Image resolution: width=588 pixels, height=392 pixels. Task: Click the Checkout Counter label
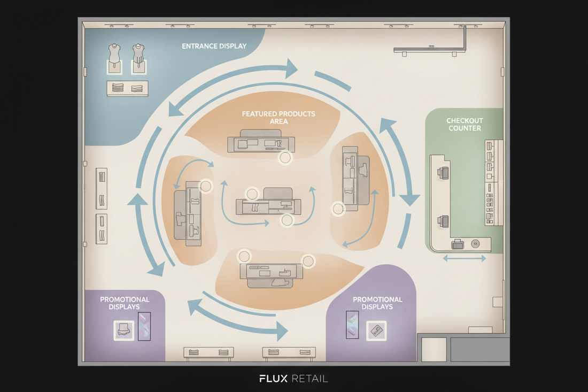click(x=465, y=124)
